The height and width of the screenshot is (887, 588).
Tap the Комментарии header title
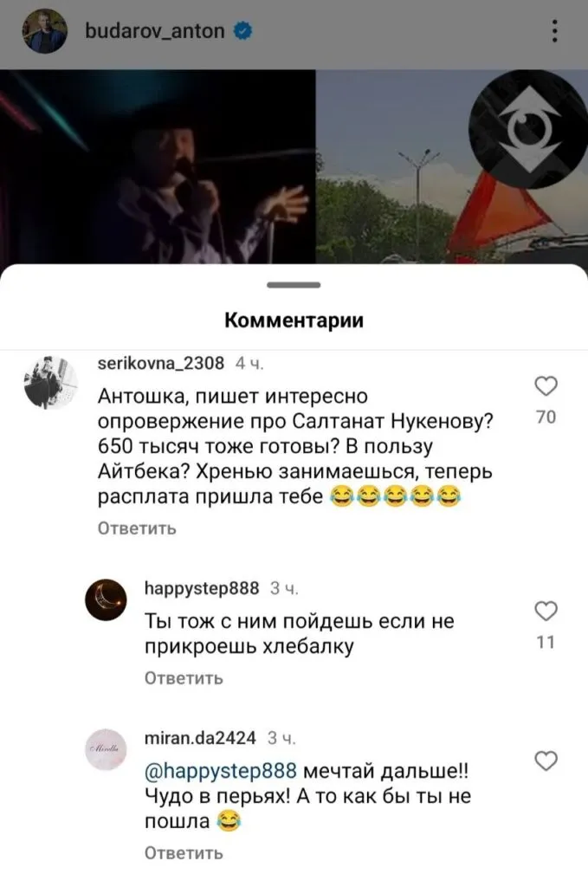(294, 320)
